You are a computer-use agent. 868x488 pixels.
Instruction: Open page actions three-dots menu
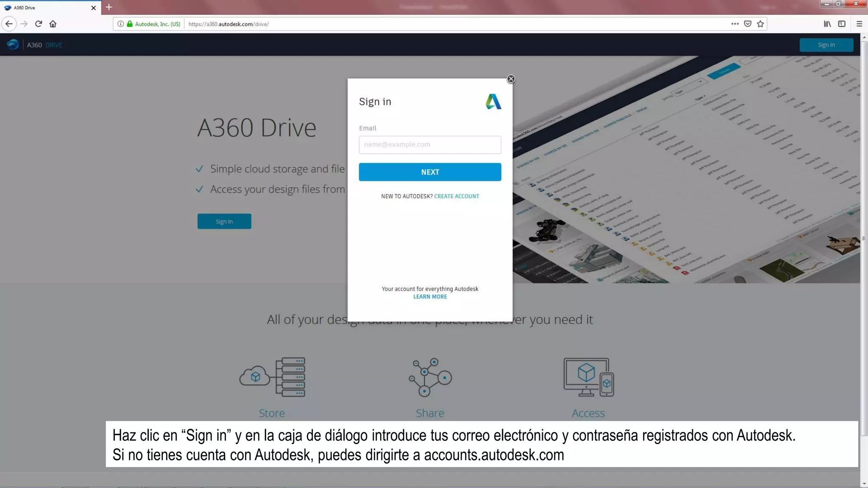coord(735,24)
